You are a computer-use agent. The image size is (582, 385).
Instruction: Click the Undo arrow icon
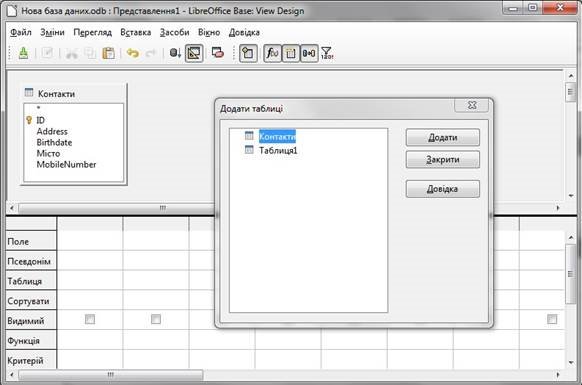click(133, 53)
